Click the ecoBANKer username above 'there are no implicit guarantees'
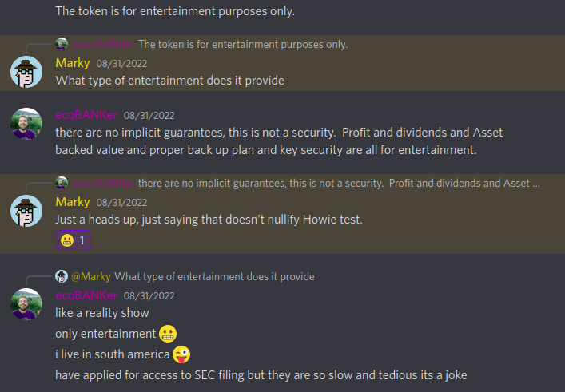The width and height of the screenshot is (565, 392). coord(86,115)
